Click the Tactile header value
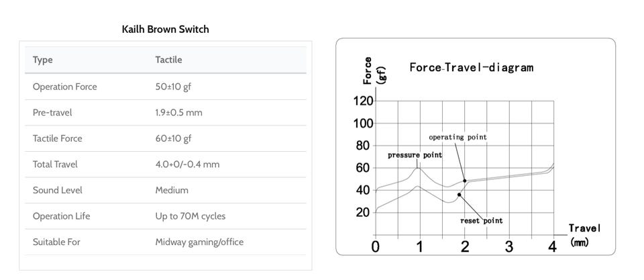 (x=168, y=60)
